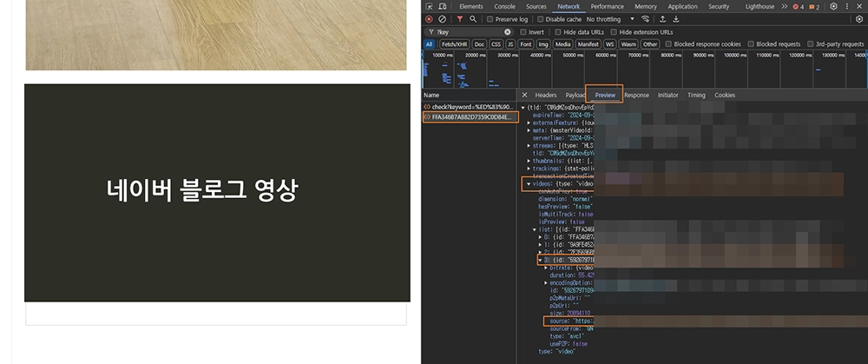Tick Hide extension URLs checkbox

pyautogui.click(x=614, y=32)
